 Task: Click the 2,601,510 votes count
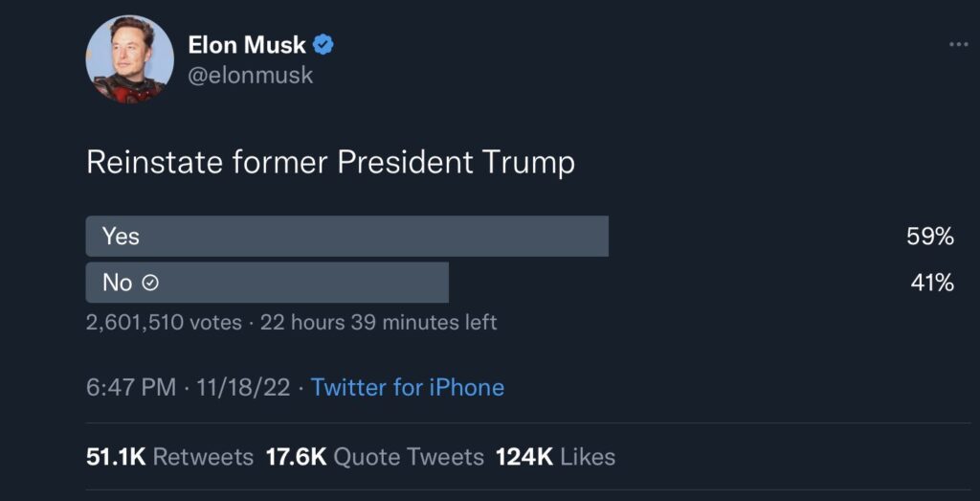(x=164, y=323)
